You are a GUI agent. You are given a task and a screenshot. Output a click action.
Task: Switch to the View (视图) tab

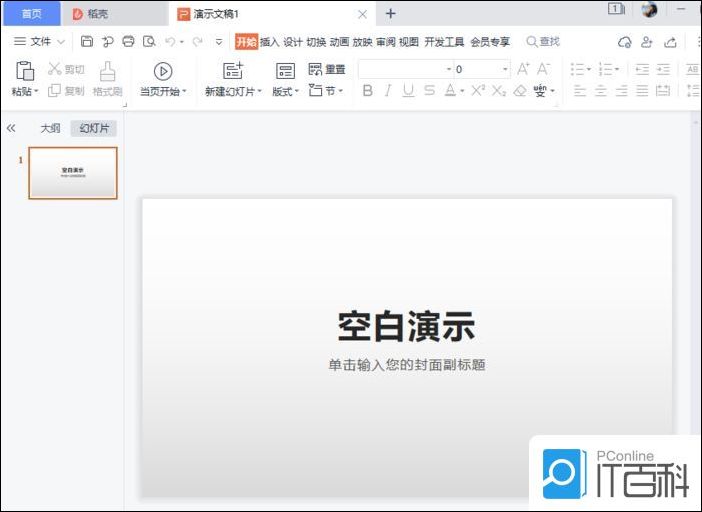pyautogui.click(x=409, y=42)
